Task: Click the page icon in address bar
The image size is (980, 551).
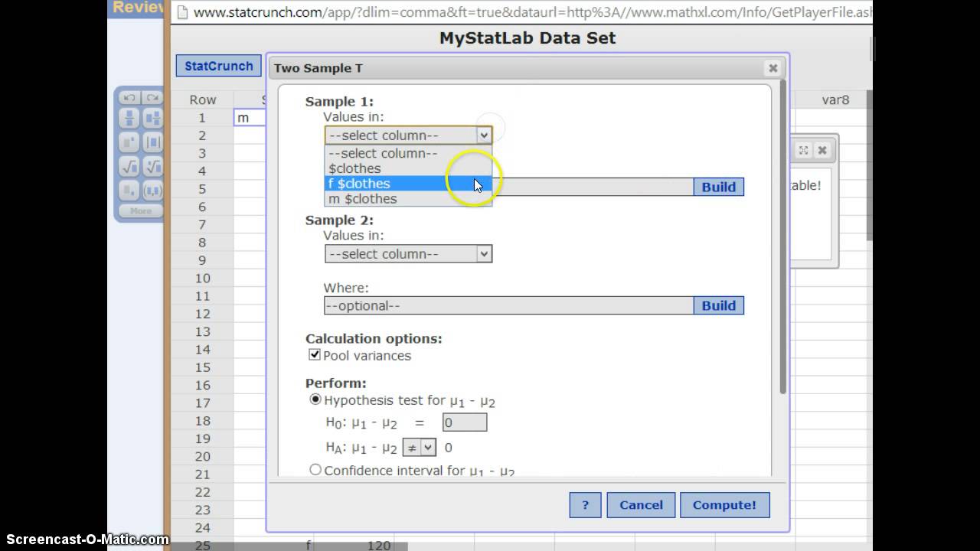Action: pyautogui.click(x=181, y=12)
